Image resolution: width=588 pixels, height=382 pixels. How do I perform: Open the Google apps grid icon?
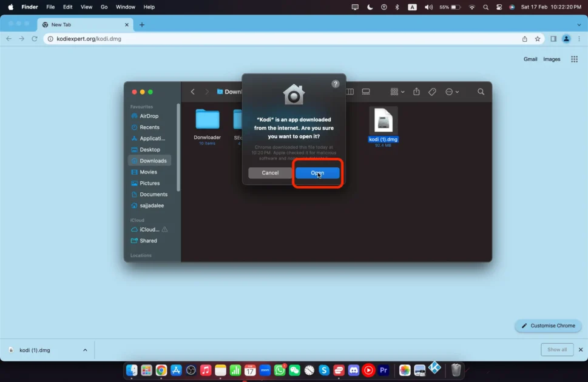tap(574, 59)
